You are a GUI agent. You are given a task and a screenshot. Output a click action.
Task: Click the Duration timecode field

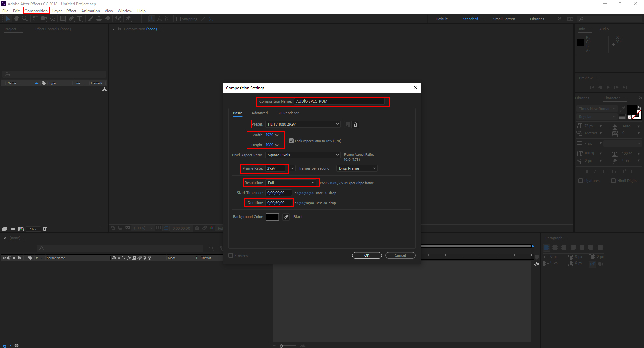(278, 203)
